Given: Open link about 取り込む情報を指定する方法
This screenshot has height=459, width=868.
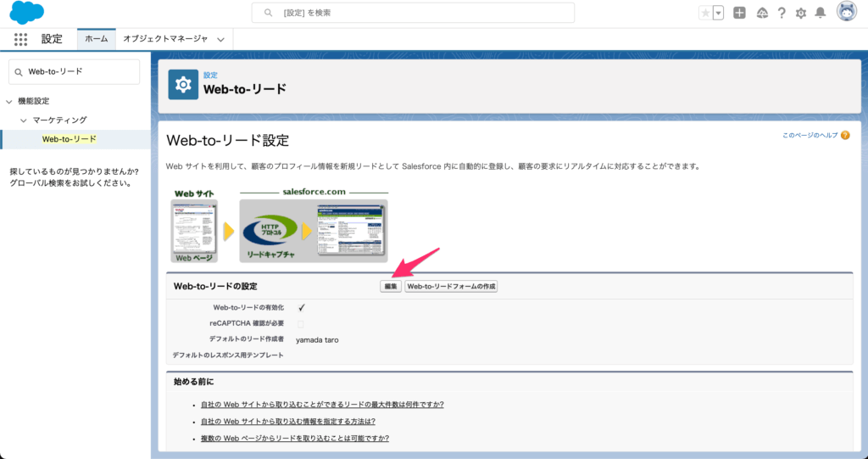Looking at the screenshot, I should point(288,422).
